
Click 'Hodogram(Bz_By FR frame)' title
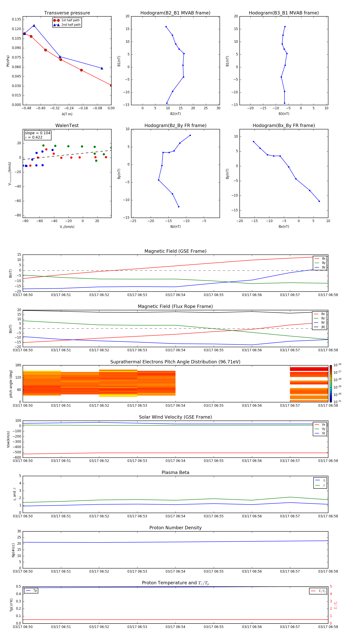tap(175, 125)
